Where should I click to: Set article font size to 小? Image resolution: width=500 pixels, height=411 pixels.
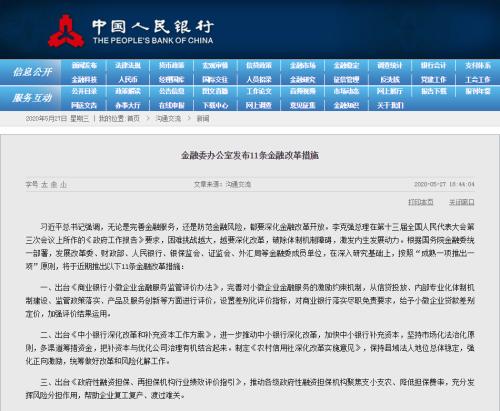pos(63,184)
